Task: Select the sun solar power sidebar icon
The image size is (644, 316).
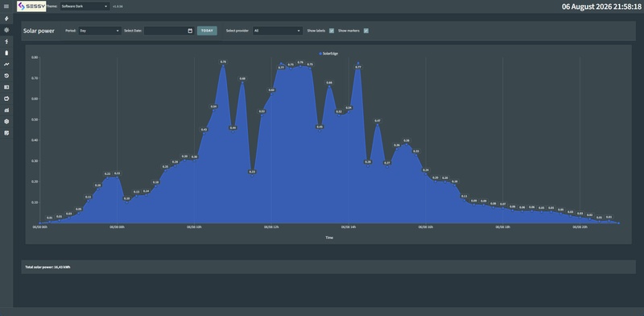Action: [x=6, y=30]
